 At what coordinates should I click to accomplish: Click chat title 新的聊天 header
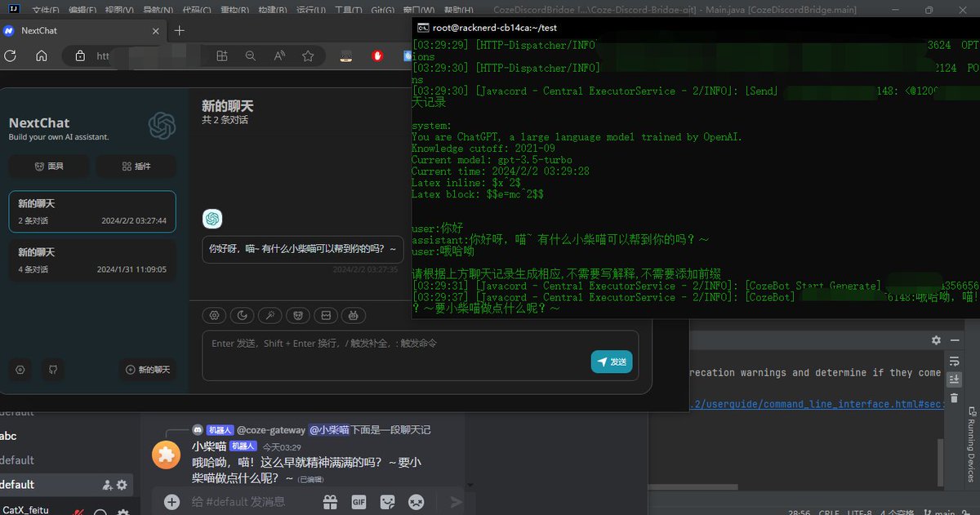pos(228,106)
